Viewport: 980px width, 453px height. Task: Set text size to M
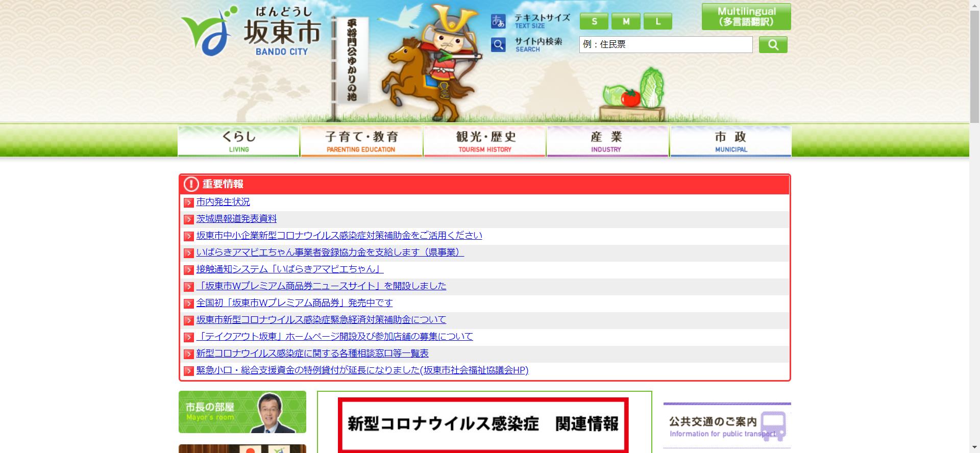(626, 21)
